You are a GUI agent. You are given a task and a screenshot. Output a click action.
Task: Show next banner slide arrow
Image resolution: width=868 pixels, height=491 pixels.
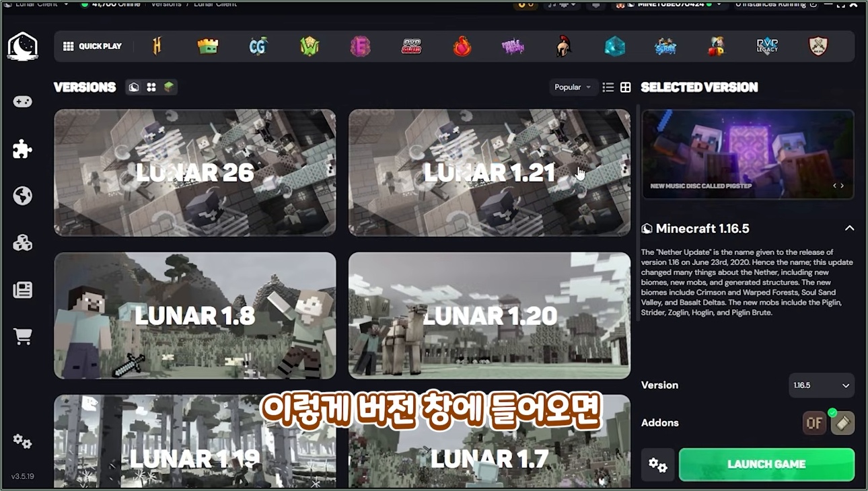842,186
